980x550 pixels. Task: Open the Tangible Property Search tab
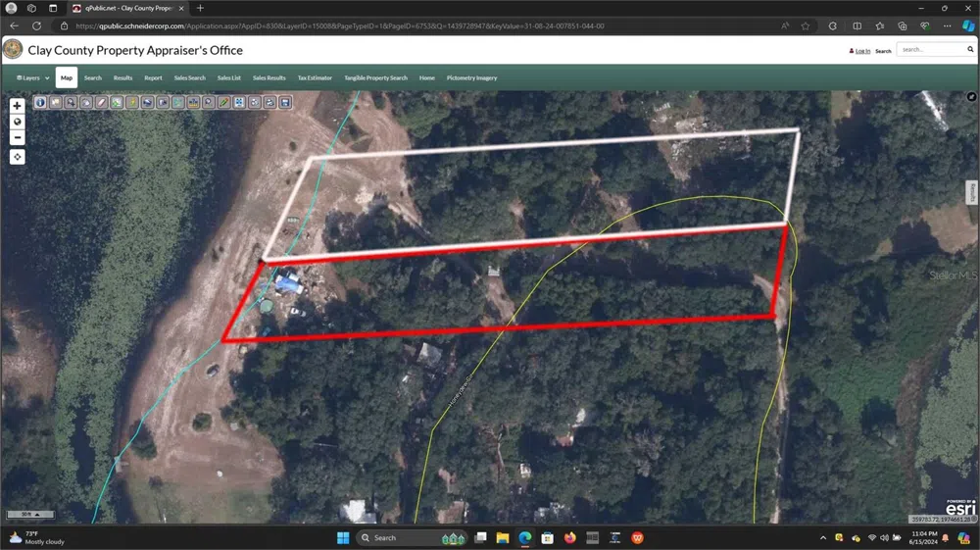(x=375, y=77)
